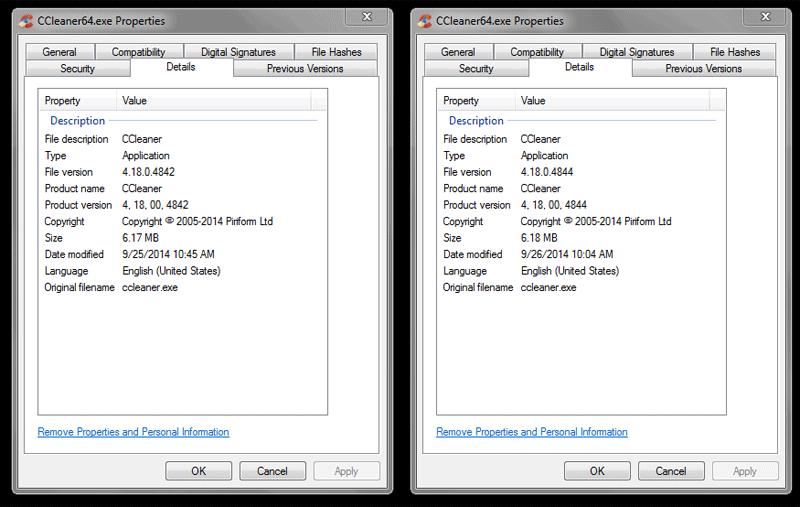Select file version 4.18.0.4844 value
Screen dimensions: 800x507
click(547, 172)
